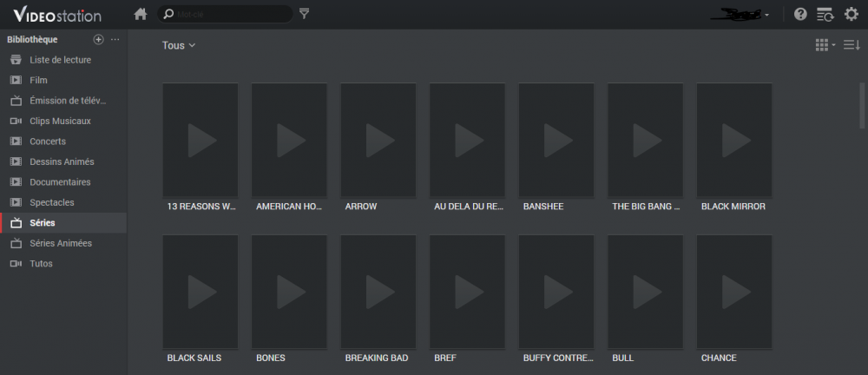Viewport: 868px width, 375px height.
Task: Open the BREAKING BAD thumbnail
Action: coord(378,292)
